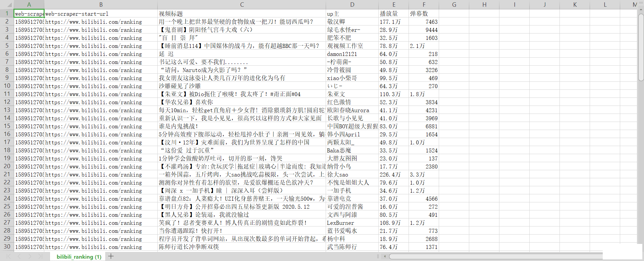Click the vertical scrollbar thumb

coord(641,47)
